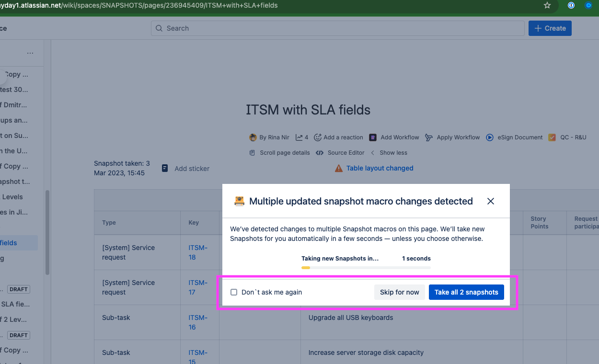This screenshot has height=364, width=599.
Task: Open issue ITSM-18 link
Action: point(198,252)
